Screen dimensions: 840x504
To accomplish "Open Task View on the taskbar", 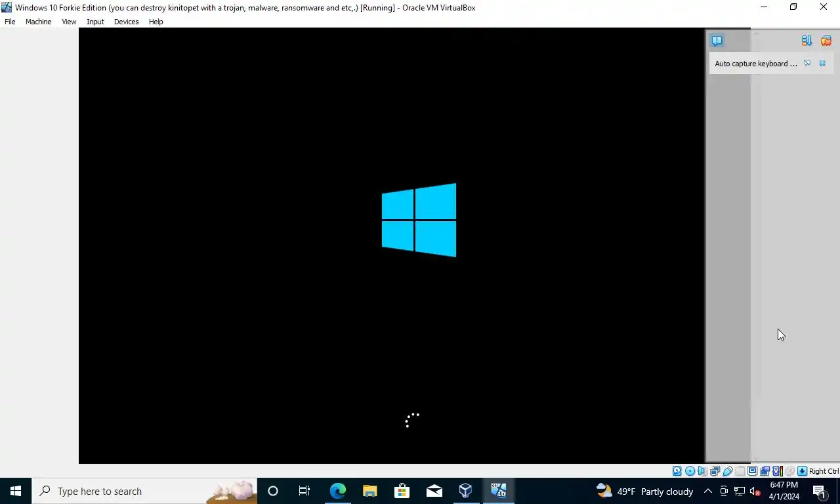I will coord(304,491).
